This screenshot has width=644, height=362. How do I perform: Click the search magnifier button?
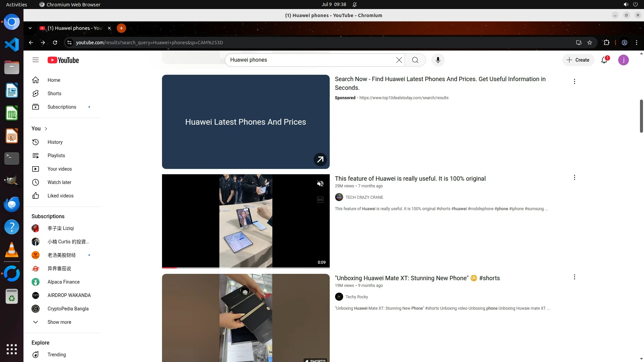click(415, 60)
